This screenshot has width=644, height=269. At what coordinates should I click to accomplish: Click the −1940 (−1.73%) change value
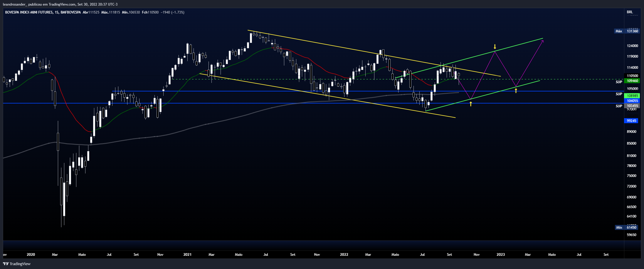click(x=173, y=12)
